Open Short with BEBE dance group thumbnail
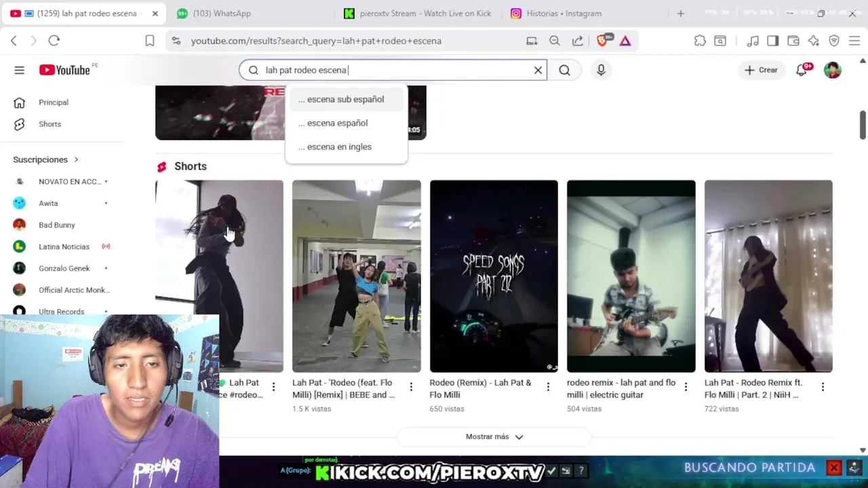 (356, 276)
